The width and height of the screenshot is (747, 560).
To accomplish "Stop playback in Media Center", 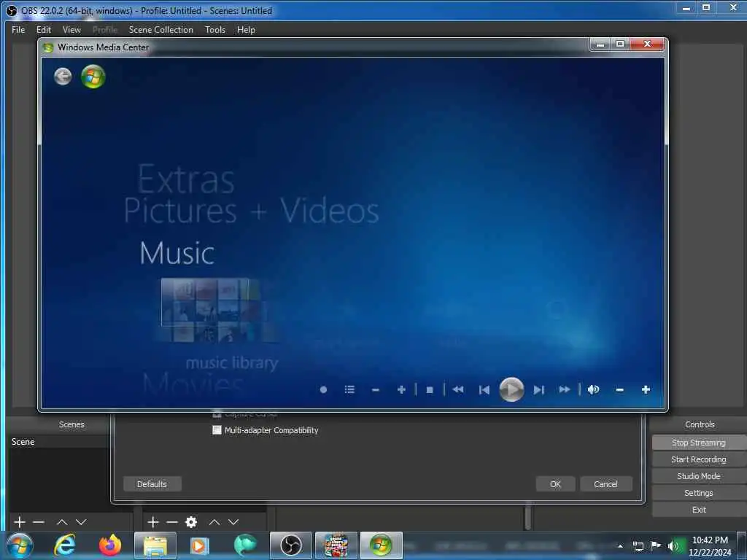I will (430, 389).
